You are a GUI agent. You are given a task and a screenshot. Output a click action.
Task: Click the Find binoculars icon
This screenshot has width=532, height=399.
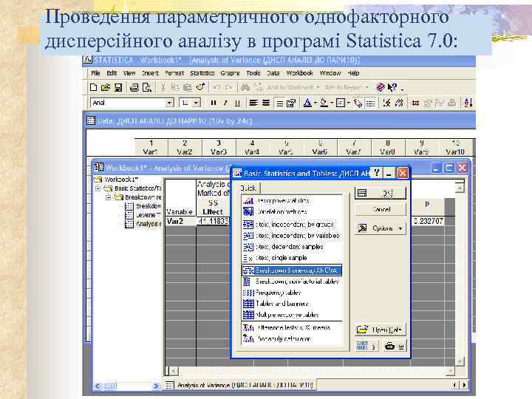click(245, 87)
